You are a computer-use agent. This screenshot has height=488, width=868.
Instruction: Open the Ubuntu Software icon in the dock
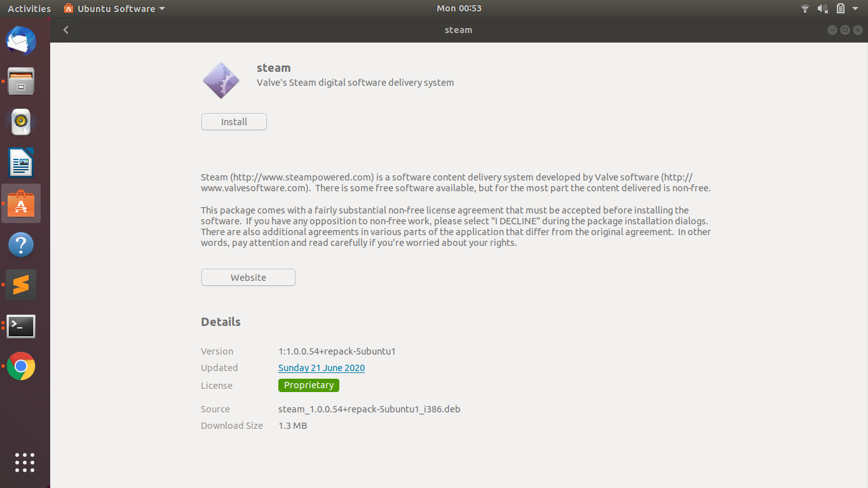(x=21, y=203)
